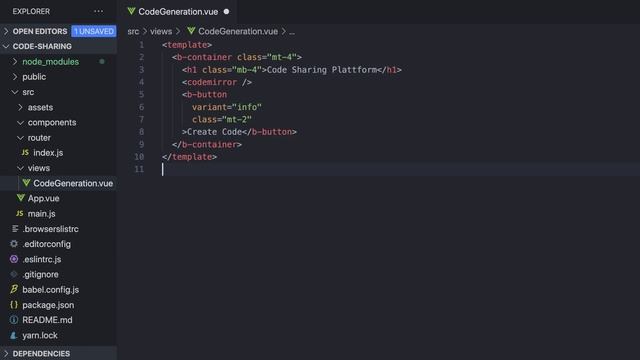
Task: Click the closing b-container tag
Action: (x=207, y=144)
